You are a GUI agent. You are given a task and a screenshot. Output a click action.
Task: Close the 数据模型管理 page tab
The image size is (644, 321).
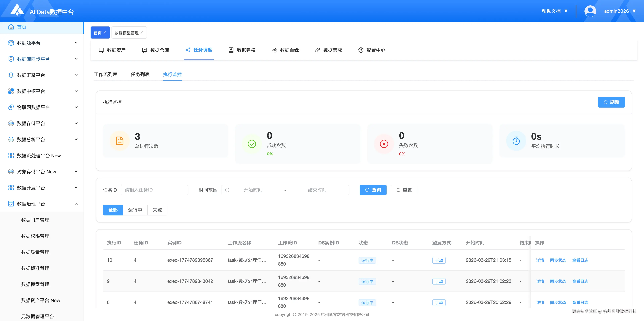(x=142, y=33)
